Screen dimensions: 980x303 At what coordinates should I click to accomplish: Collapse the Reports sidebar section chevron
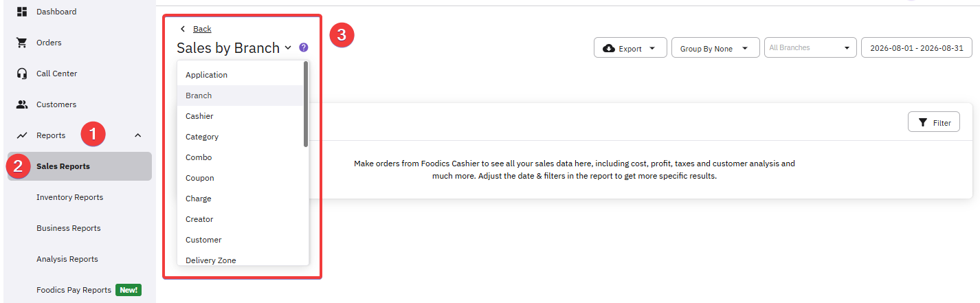coord(137,135)
